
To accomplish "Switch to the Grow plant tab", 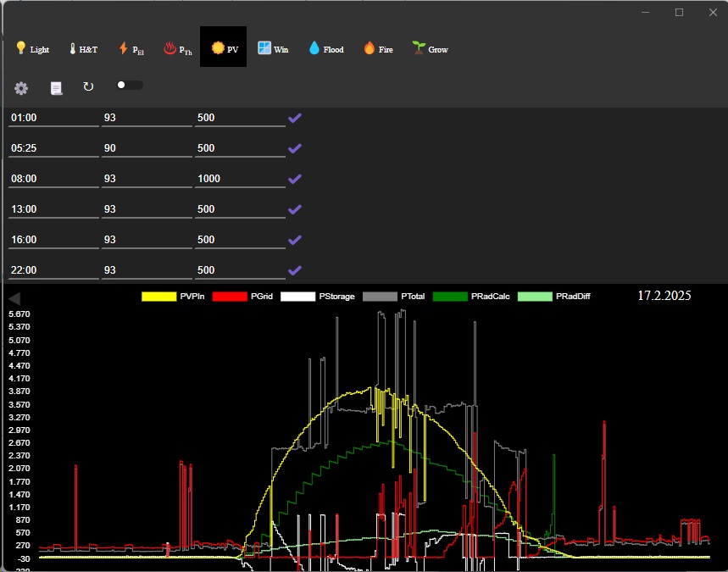I will coord(430,49).
